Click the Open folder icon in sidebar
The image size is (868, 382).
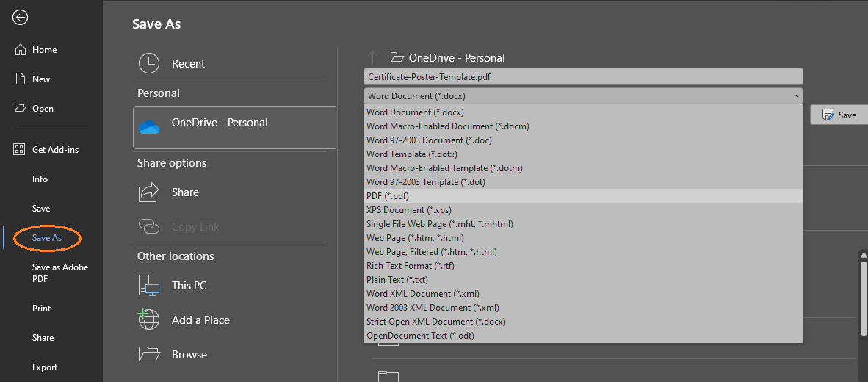point(20,108)
